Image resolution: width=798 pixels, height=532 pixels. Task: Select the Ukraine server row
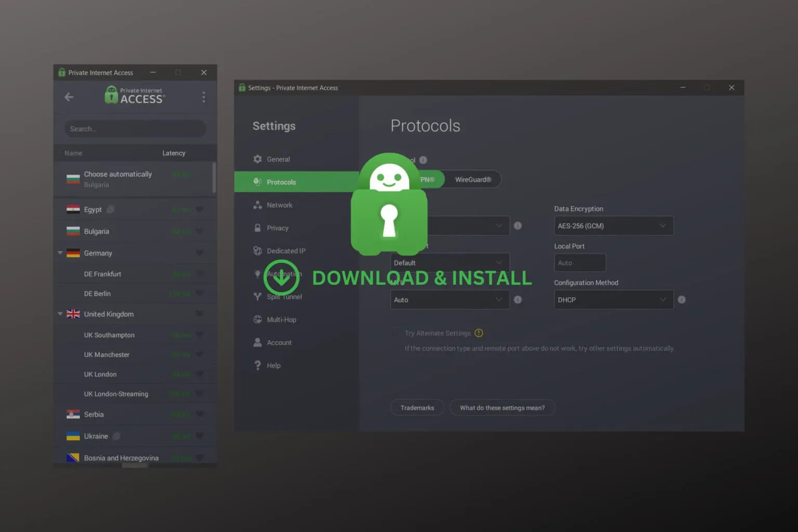(x=135, y=436)
